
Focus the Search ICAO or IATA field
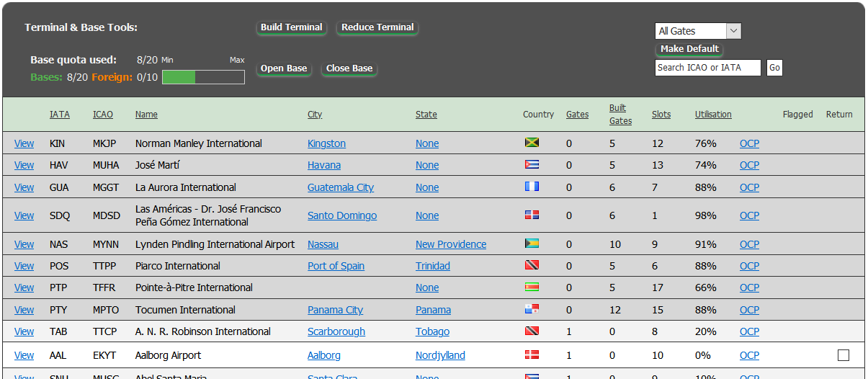707,68
